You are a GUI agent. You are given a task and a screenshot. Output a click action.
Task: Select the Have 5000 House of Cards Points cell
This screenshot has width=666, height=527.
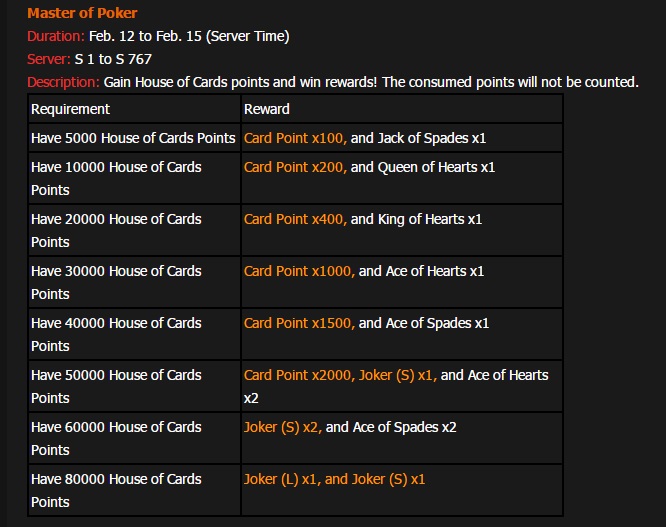click(x=133, y=138)
